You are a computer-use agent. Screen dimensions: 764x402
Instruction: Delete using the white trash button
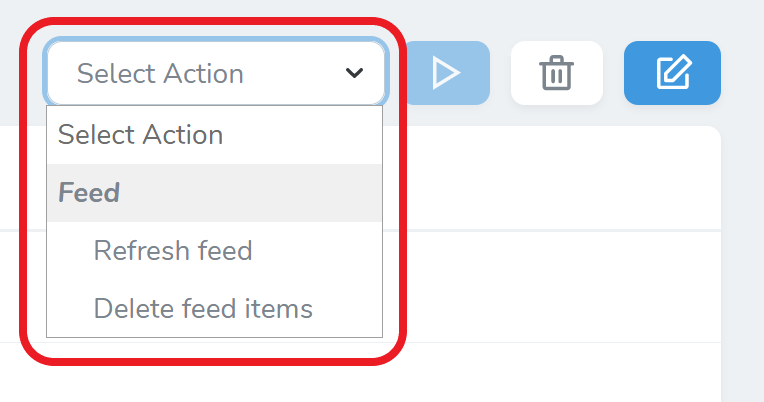pos(556,73)
